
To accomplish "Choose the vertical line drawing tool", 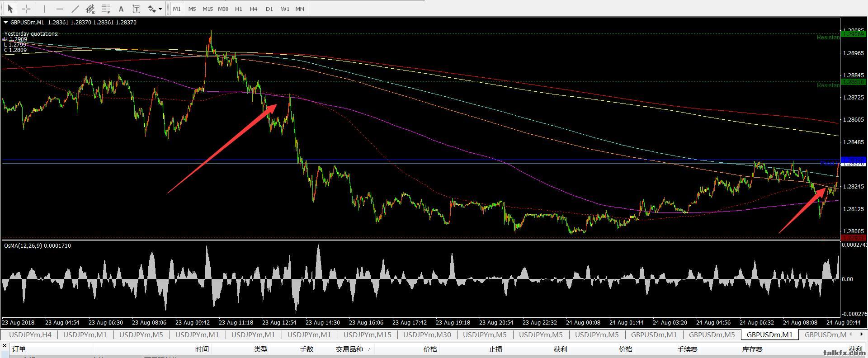I will (x=44, y=9).
